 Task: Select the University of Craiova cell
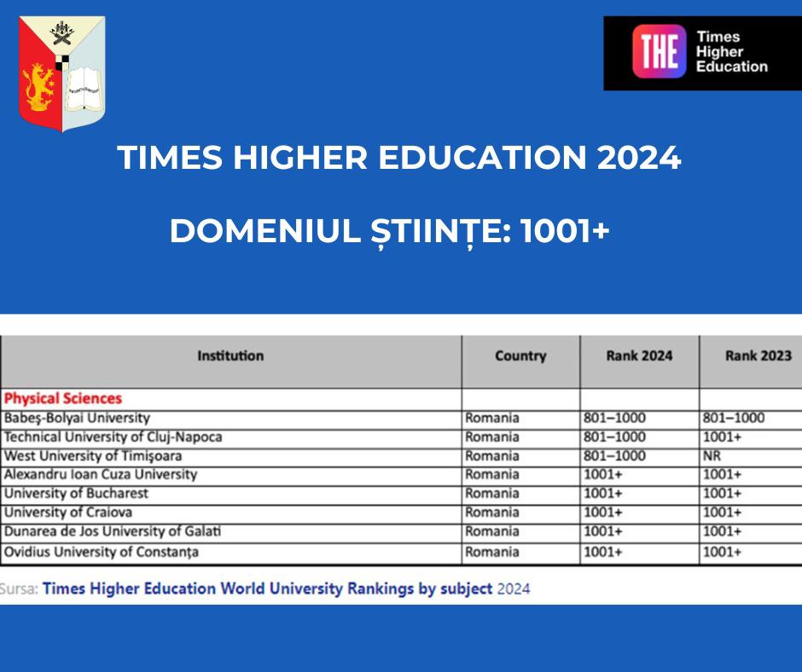68,513
